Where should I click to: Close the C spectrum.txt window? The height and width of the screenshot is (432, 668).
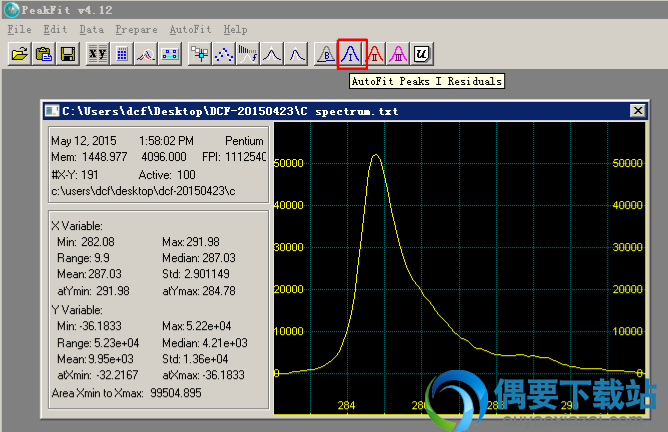638,111
